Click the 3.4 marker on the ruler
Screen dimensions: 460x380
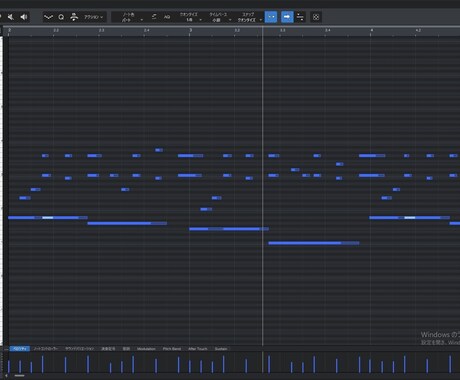click(328, 30)
